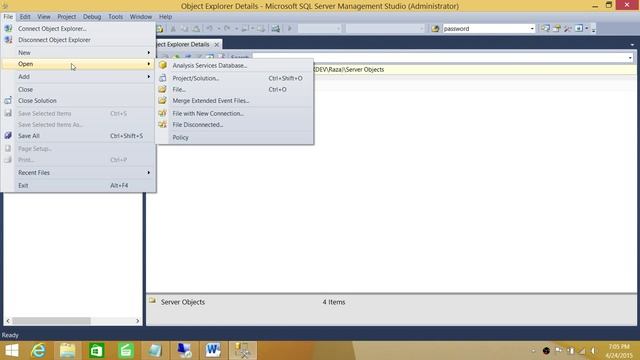Click the Properties Window toolbar icon

tap(556, 29)
